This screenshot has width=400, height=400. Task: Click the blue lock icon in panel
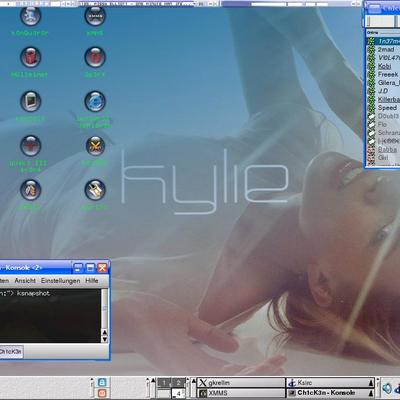point(102,382)
